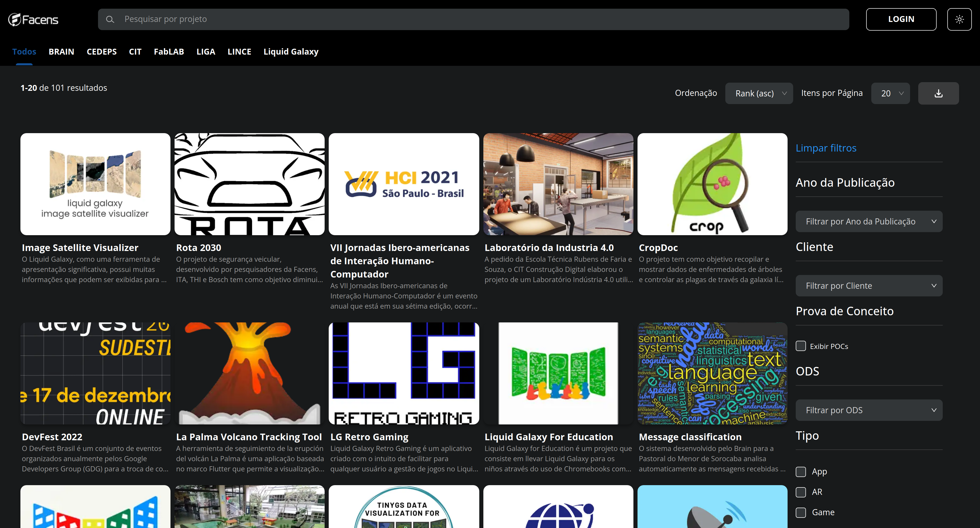Open the Rota 2030 car thumbnail

point(249,184)
